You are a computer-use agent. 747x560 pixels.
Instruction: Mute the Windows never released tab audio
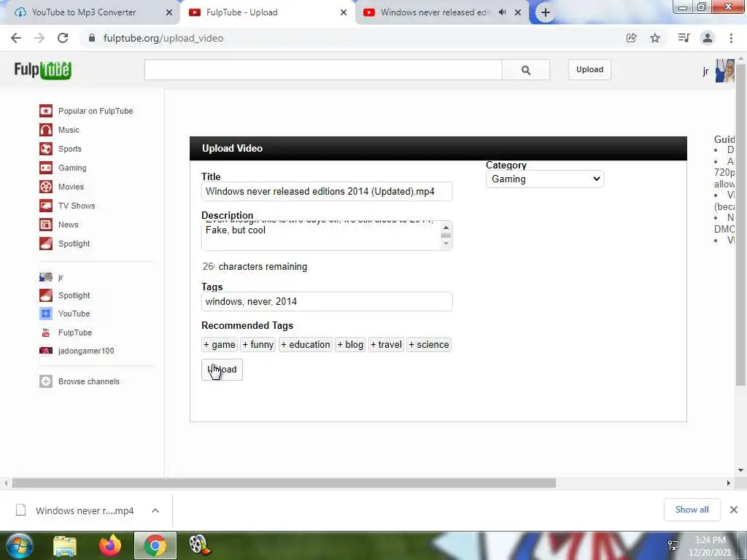tap(502, 12)
